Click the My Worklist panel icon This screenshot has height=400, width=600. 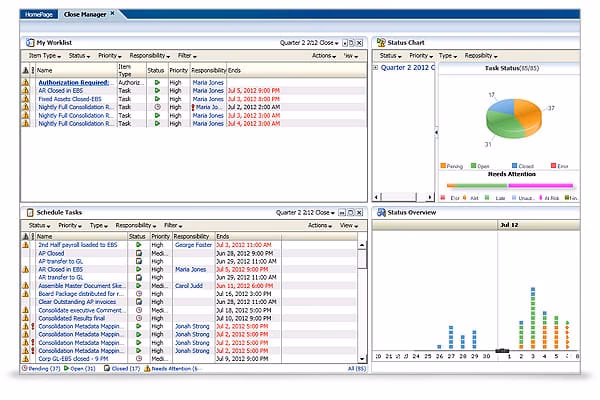coord(28,43)
